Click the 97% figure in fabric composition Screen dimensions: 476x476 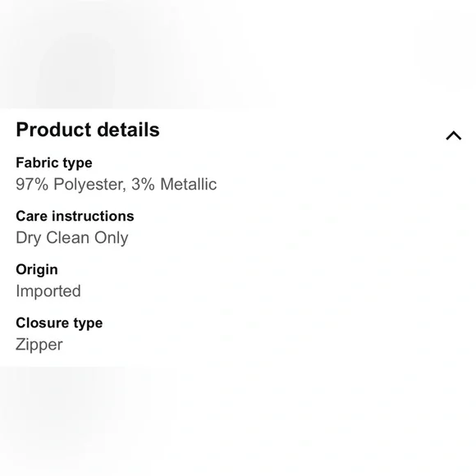click(32, 185)
